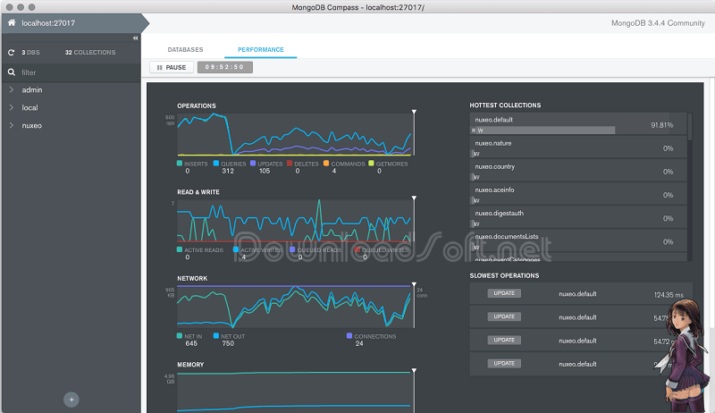Click the Queries legend swatch
The height and width of the screenshot is (413, 715).
216,163
